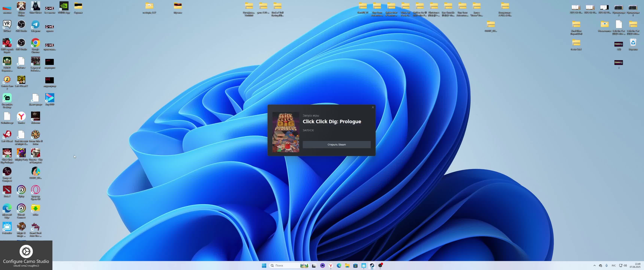Select the Spider-Man & Venom folder

[x=391, y=9]
